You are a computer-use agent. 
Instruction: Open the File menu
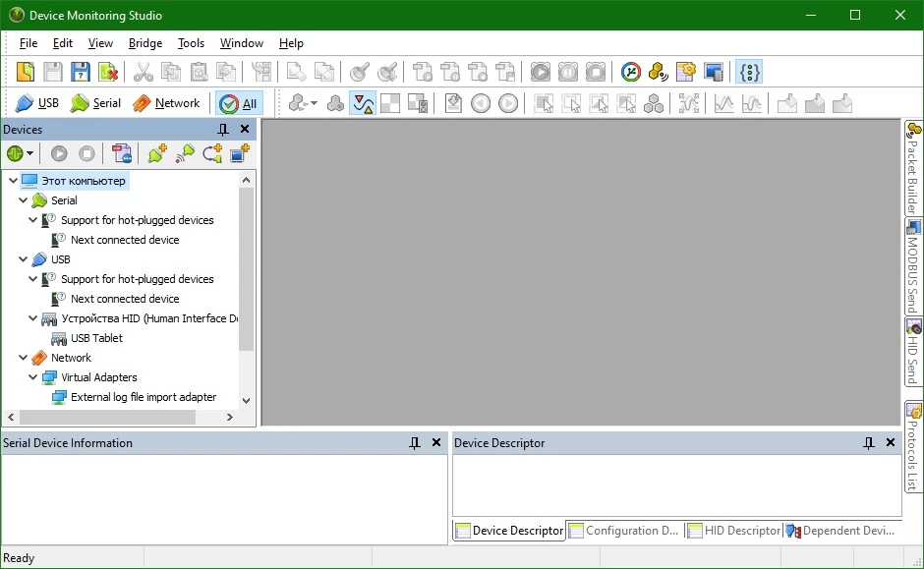[x=29, y=43]
